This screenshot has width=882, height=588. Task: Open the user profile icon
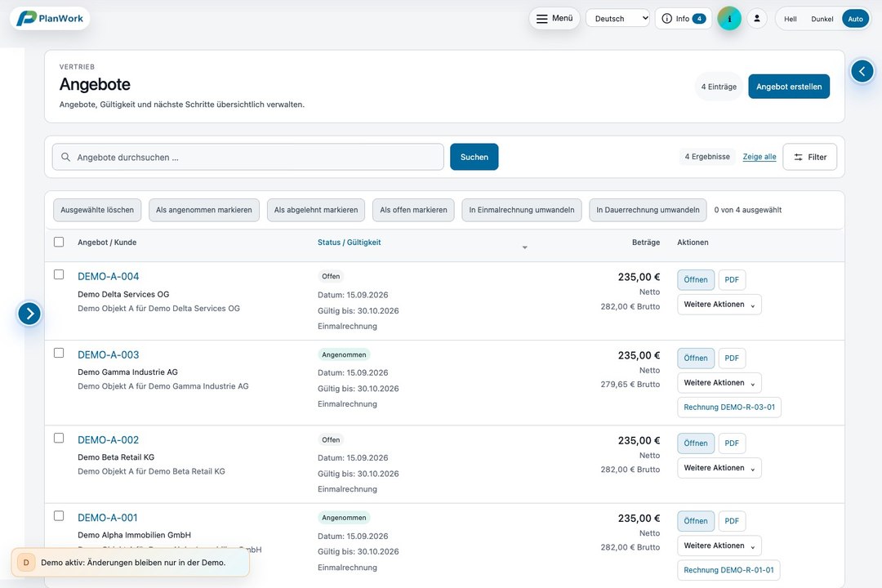pos(756,19)
